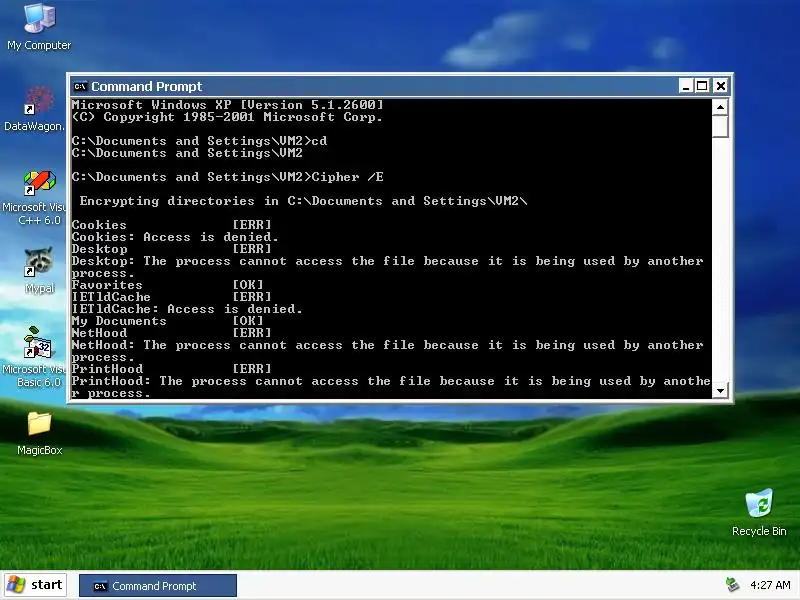Click the Copyright 1985-2001 Microsoft line
The image size is (800, 600).
[227, 117]
